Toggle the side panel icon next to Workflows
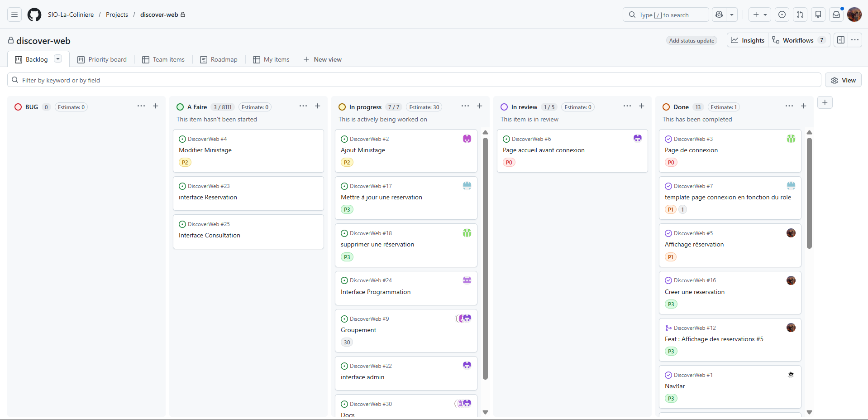Screen dimensions: 868x420 (840, 40)
